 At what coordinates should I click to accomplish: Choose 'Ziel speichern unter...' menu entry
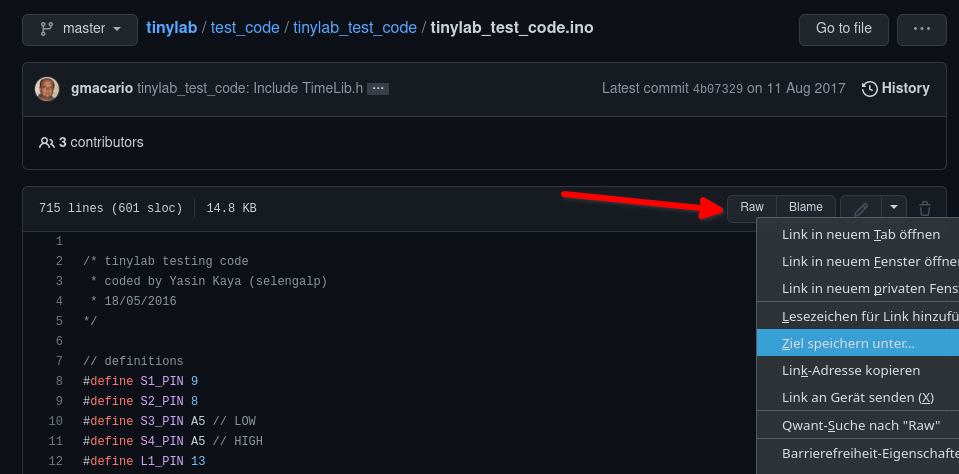(857, 343)
